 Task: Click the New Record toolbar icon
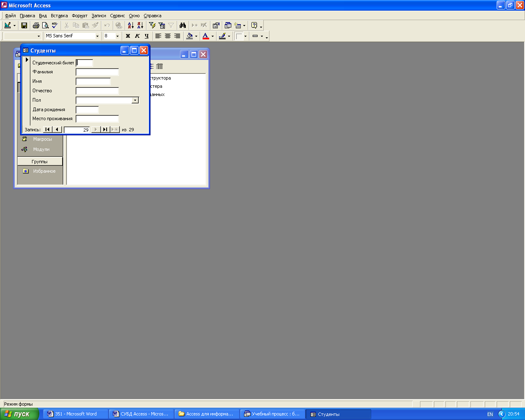195,25
